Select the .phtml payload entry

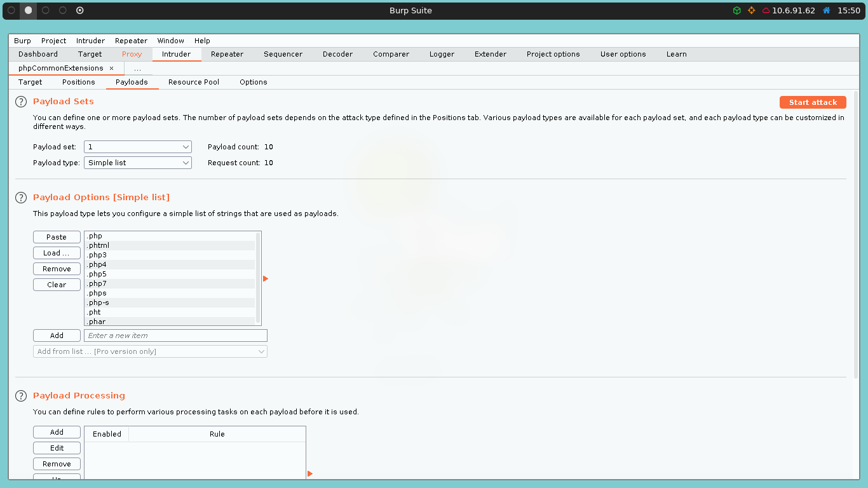click(x=170, y=246)
